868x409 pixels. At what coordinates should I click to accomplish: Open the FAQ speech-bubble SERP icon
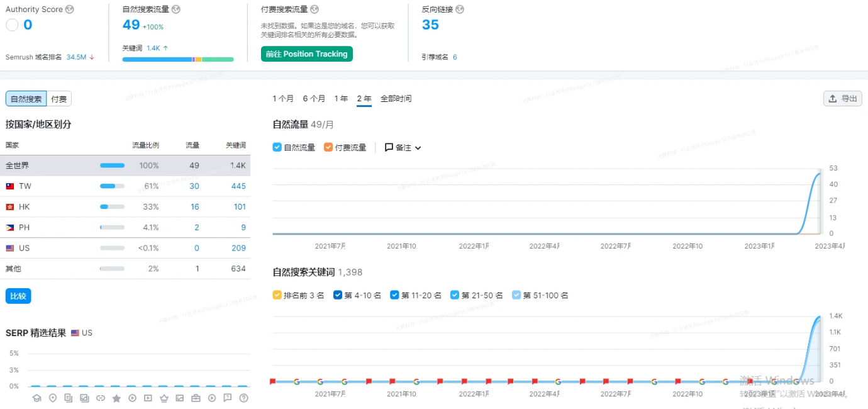click(x=228, y=398)
